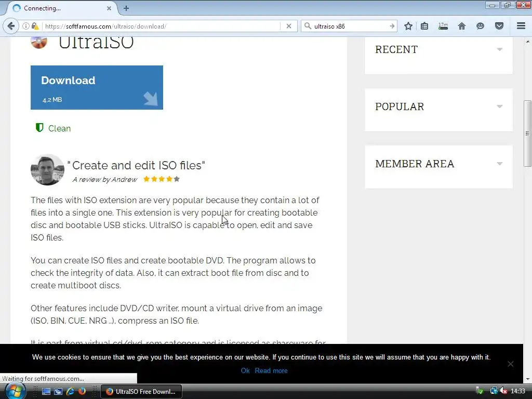Click the scrollbar up arrow

coord(528,42)
